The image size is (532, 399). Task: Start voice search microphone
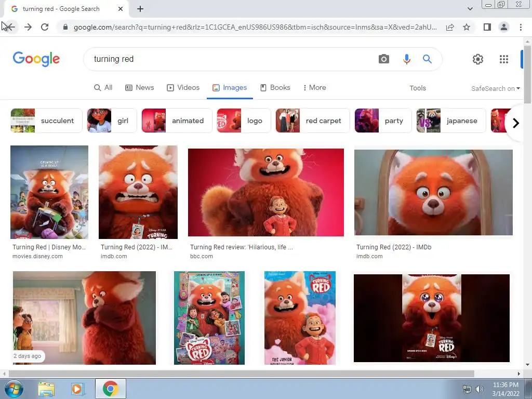(406, 59)
